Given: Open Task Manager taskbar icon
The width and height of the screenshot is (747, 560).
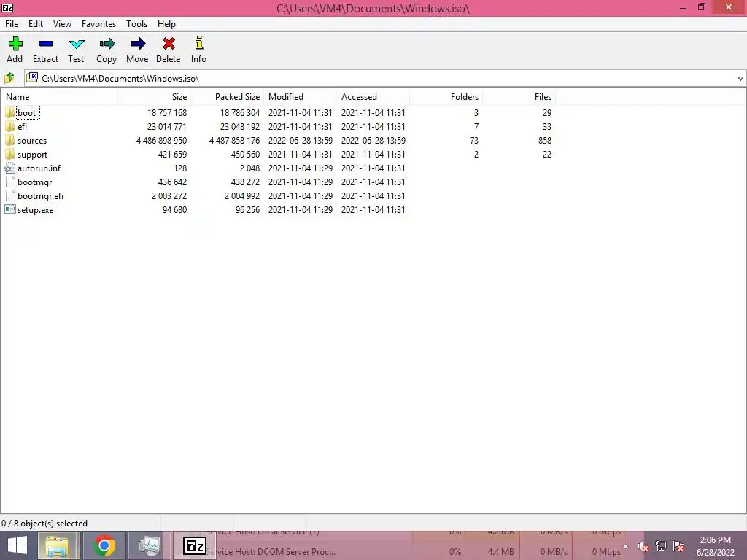Looking at the screenshot, I should coord(149,545).
